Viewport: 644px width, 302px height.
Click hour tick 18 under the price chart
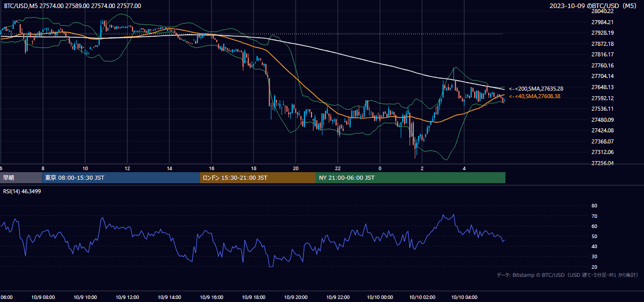click(x=254, y=168)
